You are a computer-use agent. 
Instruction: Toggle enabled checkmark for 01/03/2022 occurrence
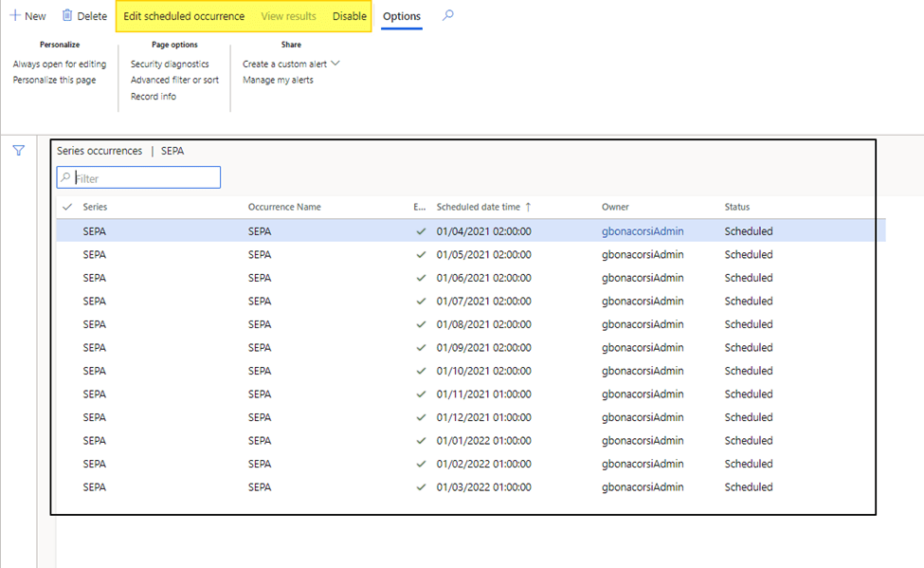[x=421, y=487]
